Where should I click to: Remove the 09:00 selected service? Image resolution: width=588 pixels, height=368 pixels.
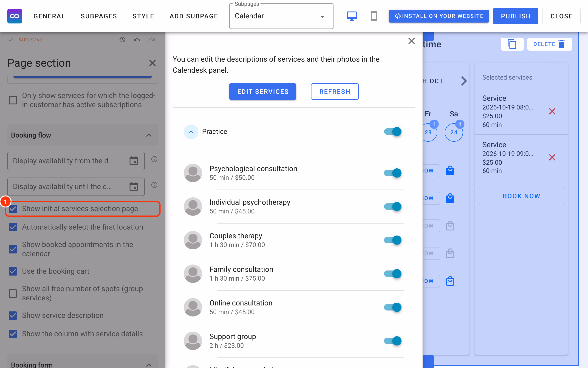552,158
